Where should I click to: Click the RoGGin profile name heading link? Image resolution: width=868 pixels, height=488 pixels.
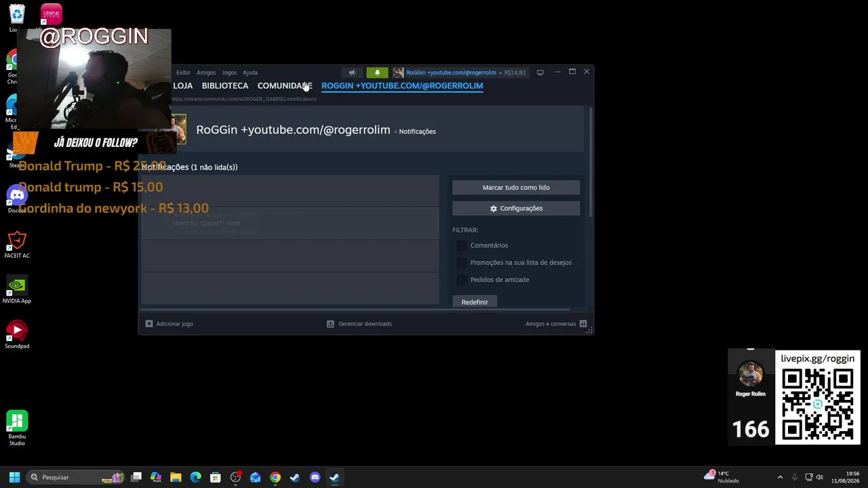293,130
